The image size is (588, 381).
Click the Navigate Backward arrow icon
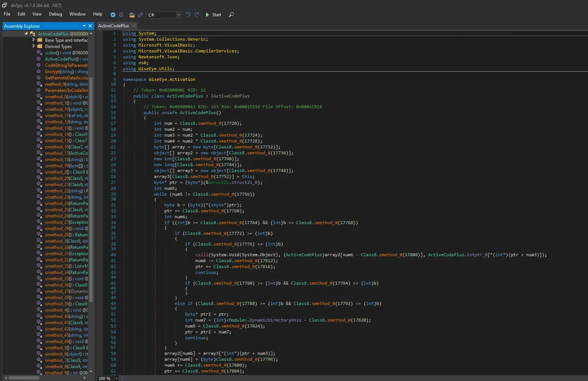[113, 15]
